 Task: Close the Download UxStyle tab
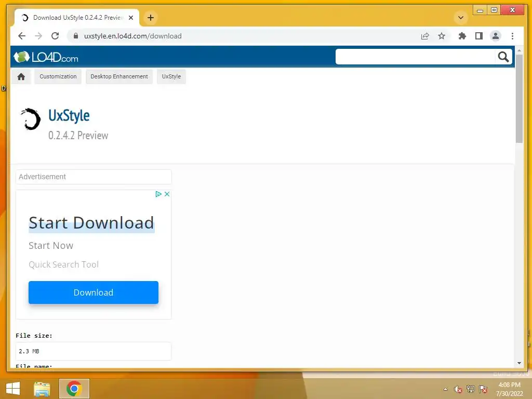[x=131, y=18]
